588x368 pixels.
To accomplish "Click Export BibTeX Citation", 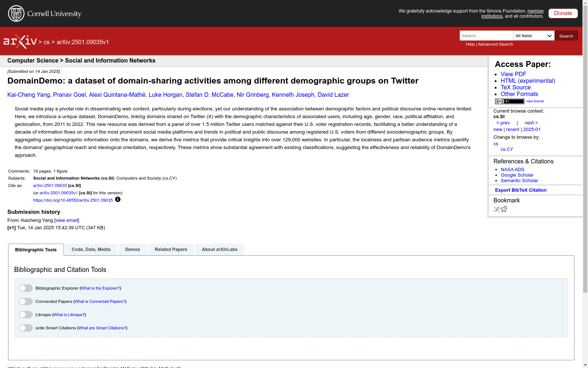I will click(x=521, y=190).
